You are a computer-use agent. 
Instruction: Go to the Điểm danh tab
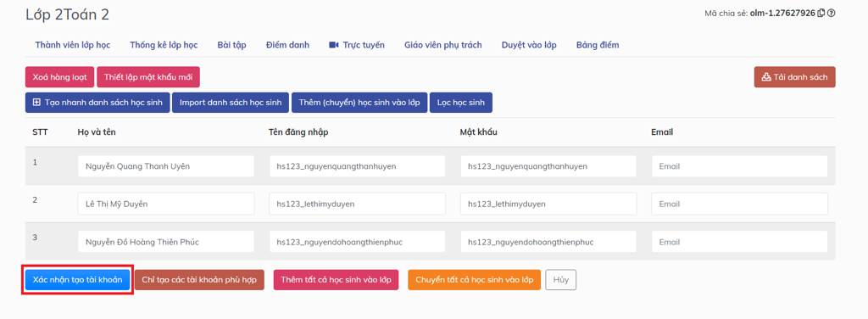pyautogui.click(x=287, y=45)
